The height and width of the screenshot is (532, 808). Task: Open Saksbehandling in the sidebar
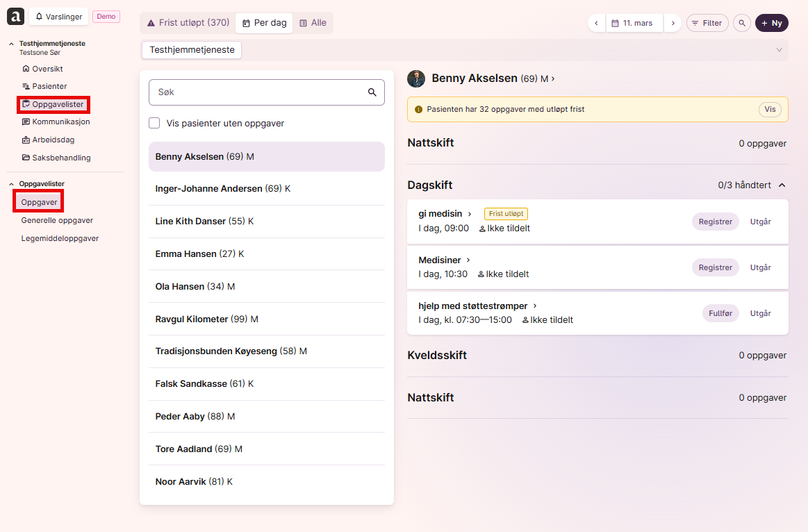coord(57,158)
